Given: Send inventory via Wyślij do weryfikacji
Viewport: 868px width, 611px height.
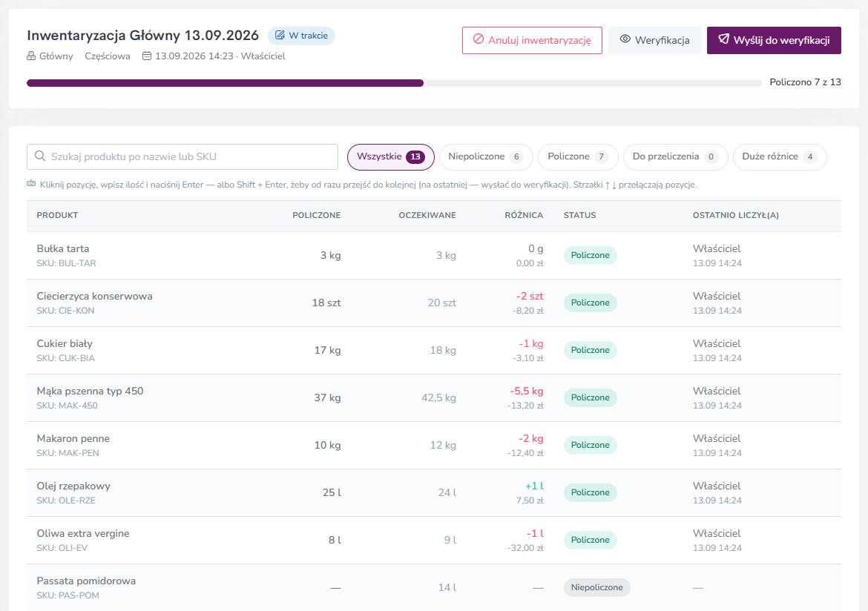Looking at the screenshot, I should pos(774,40).
